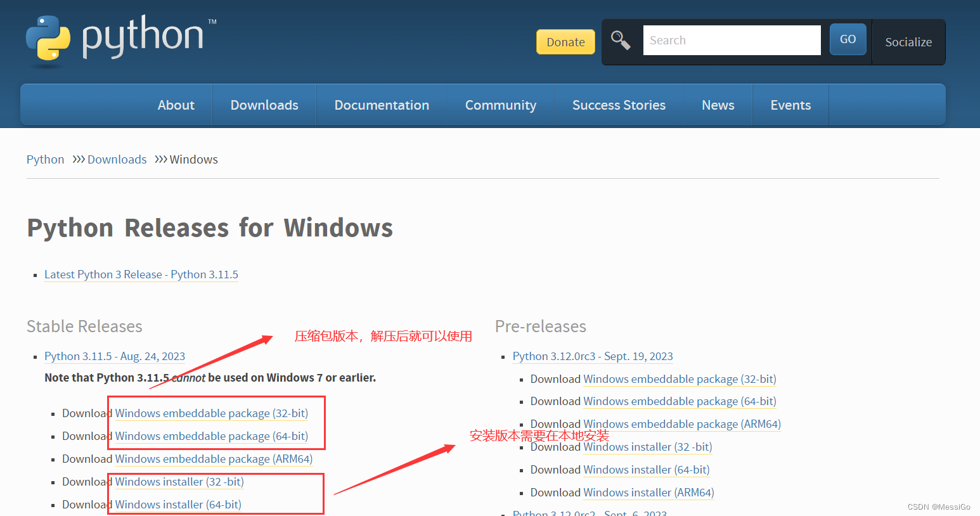Image resolution: width=980 pixels, height=516 pixels.
Task: Click the Python logo in the header
Action: (121, 41)
